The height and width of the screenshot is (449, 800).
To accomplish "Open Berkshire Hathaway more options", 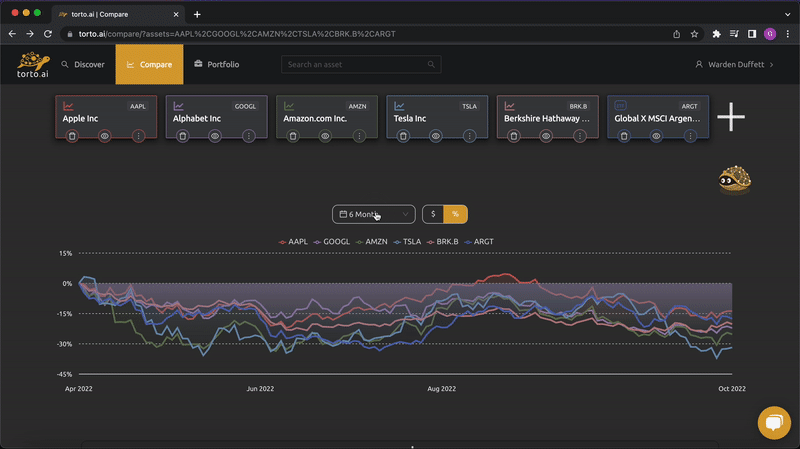I will click(580, 136).
